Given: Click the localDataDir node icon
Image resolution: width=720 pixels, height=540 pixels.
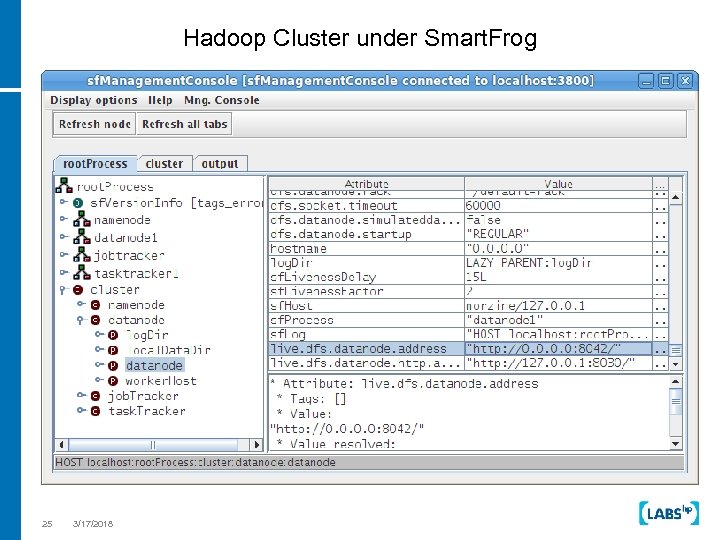Looking at the screenshot, I should 113,350.
